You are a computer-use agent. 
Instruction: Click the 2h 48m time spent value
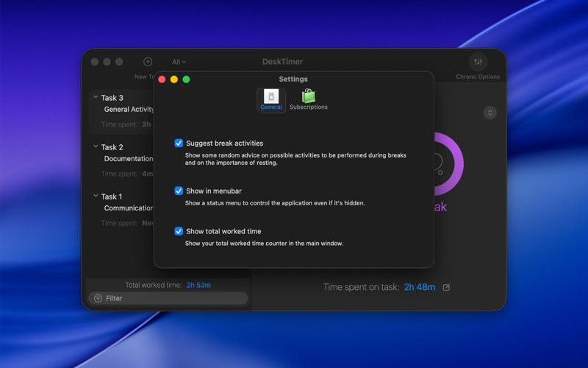420,287
